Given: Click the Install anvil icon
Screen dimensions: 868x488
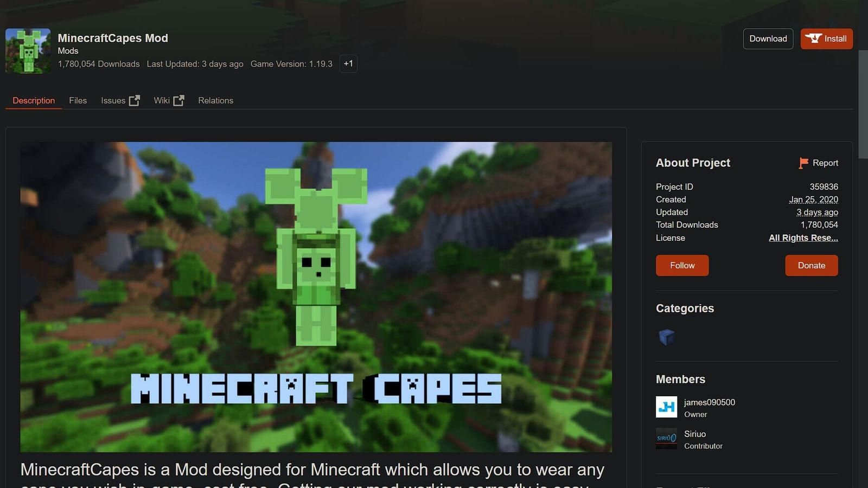Looking at the screenshot, I should 815,38.
